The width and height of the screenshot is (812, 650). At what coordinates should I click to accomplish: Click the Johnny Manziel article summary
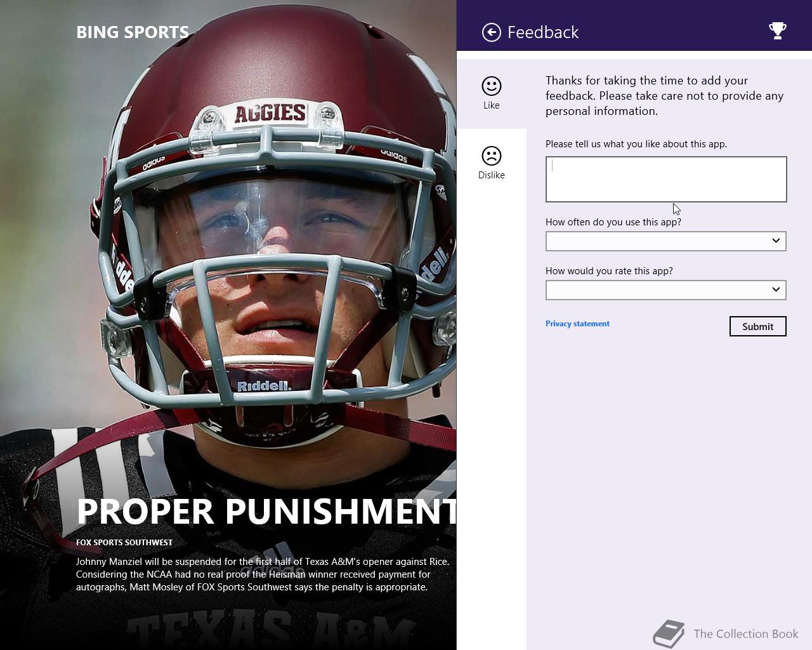pyautogui.click(x=263, y=574)
